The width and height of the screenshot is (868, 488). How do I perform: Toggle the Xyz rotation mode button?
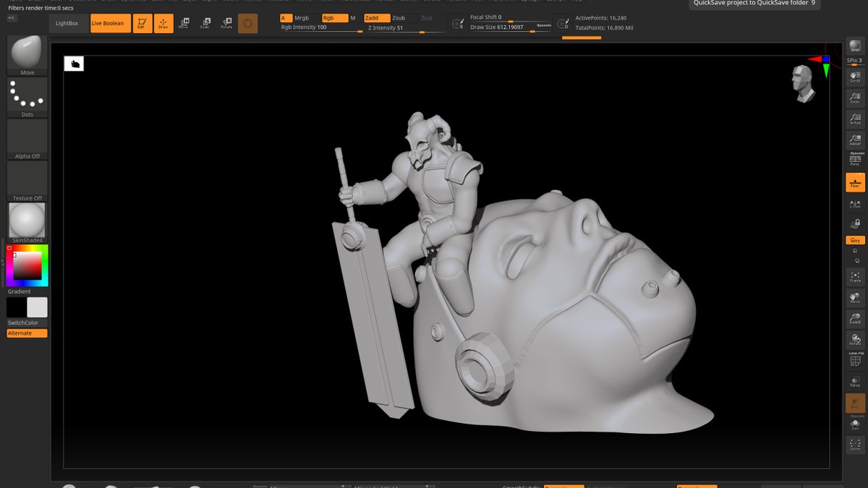coord(855,240)
